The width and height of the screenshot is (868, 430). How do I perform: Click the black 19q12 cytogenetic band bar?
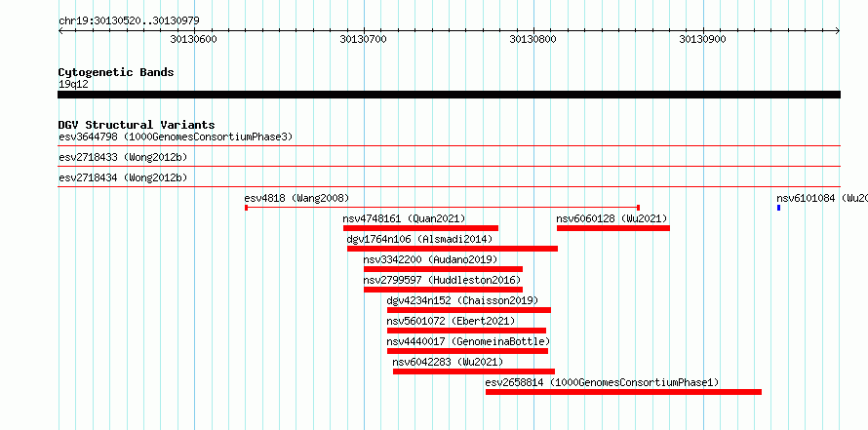[449, 95]
